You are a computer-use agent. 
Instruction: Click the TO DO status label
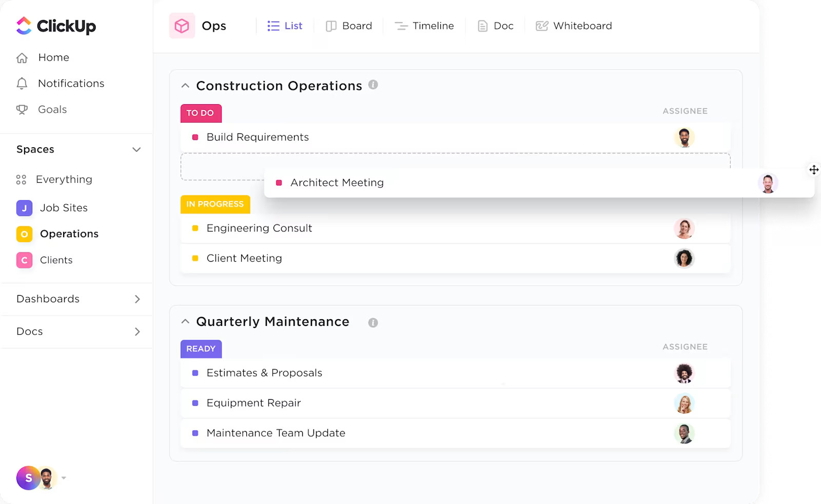(x=201, y=113)
